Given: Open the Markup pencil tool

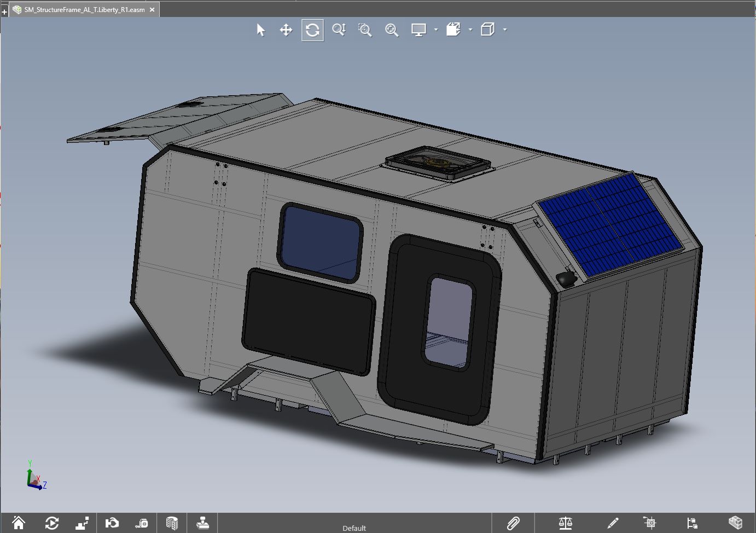Looking at the screenshot, I should coord(613,523).
